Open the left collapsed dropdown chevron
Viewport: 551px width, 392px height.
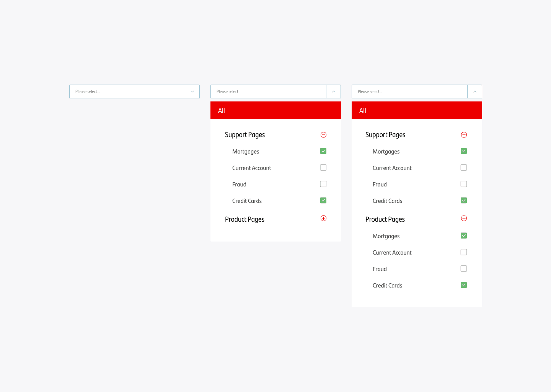tap(192, 91)
